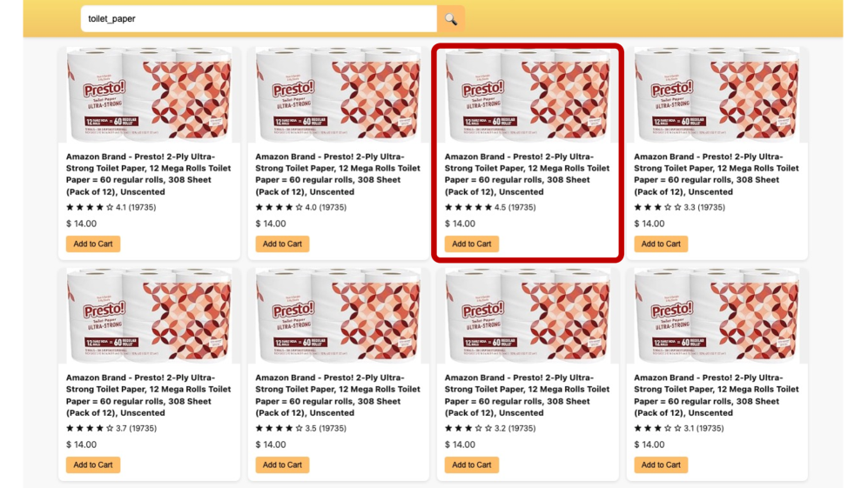Screen dimensions: 868x488
Task: Add the 3.7-rated toilet paper to cart
Action: pos(93,465)
